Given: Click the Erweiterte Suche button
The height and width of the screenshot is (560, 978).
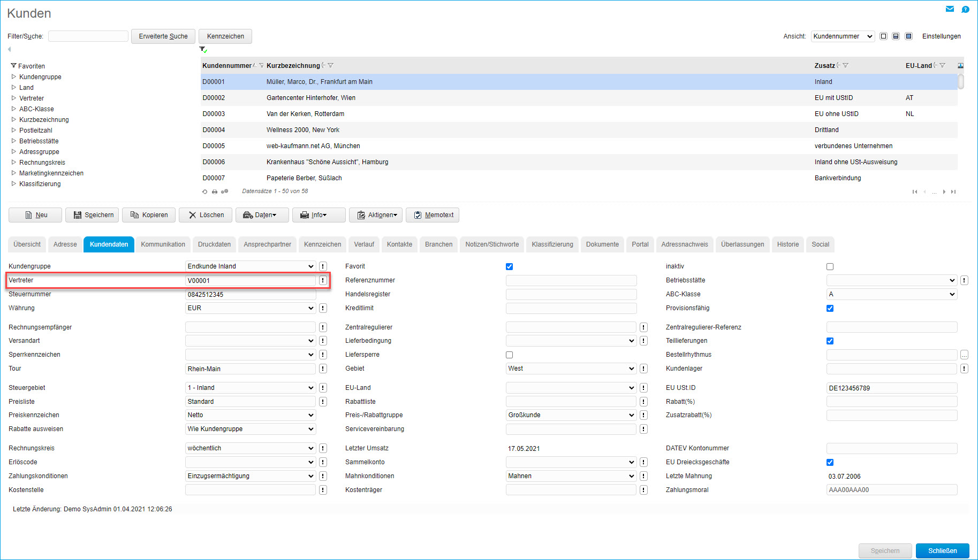Looking at the screenshot, I should tap(163, 36).
